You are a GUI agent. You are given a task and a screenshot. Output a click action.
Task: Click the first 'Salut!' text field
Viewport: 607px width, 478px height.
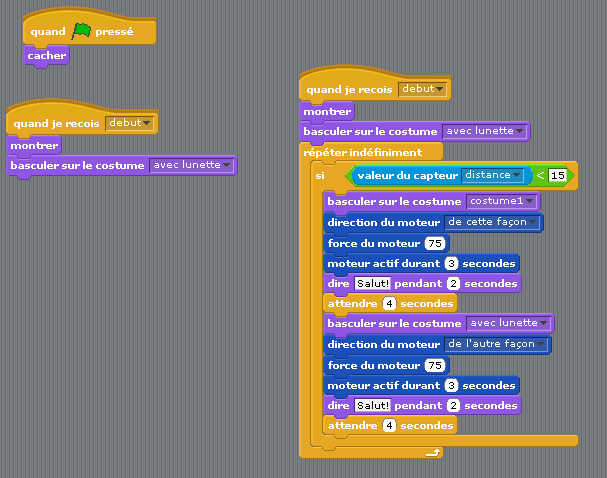(x=372, y=284)
